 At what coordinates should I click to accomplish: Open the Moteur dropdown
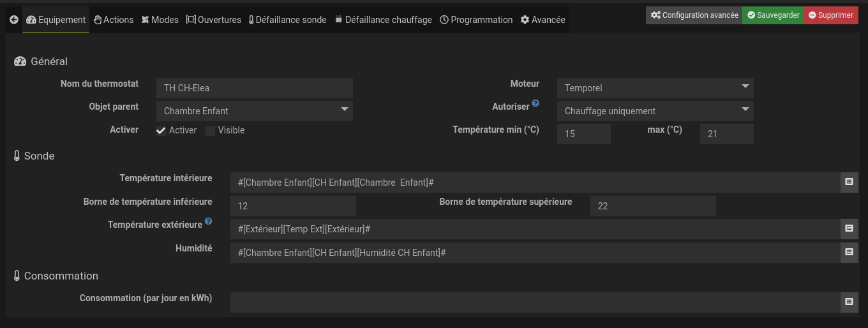655,88
